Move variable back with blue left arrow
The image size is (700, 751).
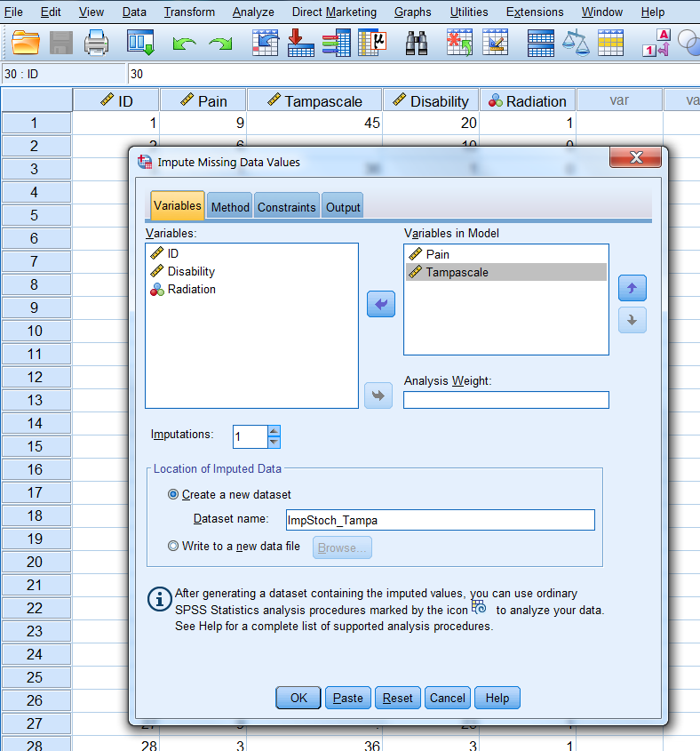tap(380, 305)
